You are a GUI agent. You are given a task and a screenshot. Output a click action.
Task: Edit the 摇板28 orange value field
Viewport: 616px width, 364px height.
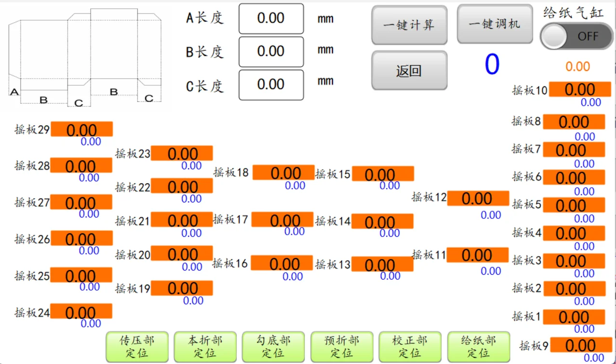pyautogui.click(x=81, y=165)
